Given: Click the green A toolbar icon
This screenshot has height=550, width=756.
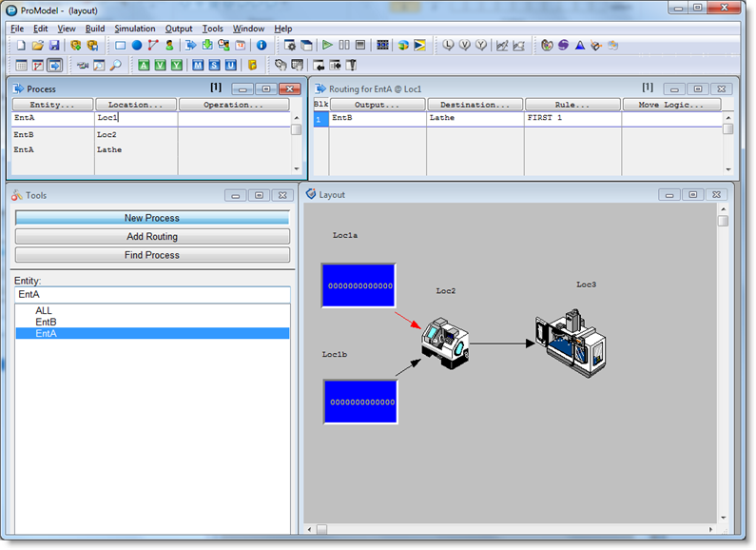Looking at the screenshot, I should click(x=144, y=65).
